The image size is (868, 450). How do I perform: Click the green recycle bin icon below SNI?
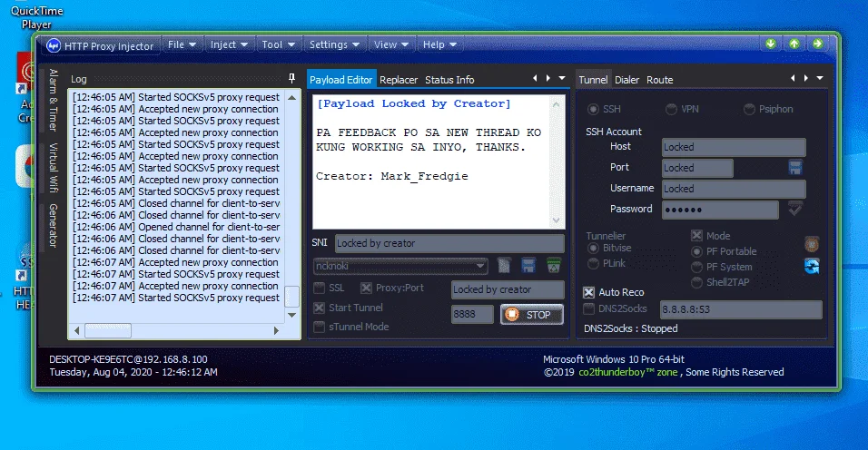click(x=553, y=265)
